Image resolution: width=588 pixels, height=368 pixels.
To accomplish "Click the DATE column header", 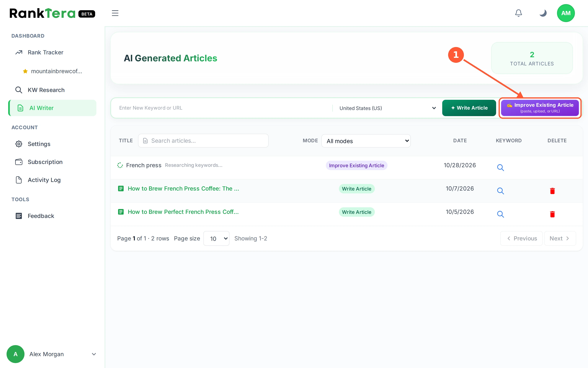I will pos(460,140).
